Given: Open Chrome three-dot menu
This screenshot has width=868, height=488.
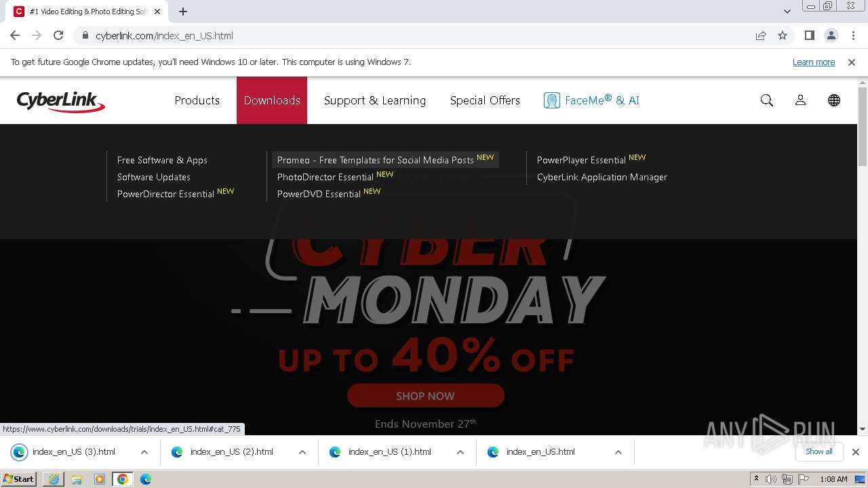Looking at the screenshot, I should (x=853, y=35).
